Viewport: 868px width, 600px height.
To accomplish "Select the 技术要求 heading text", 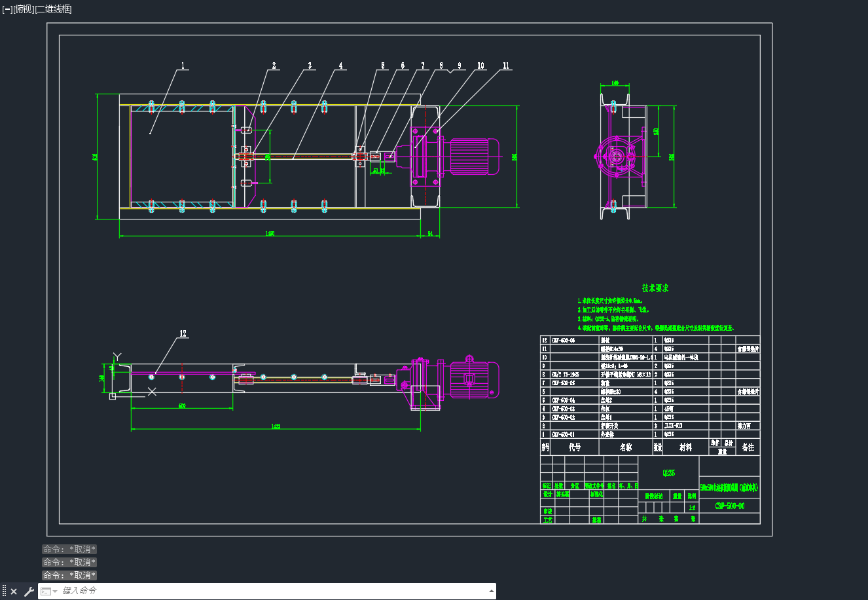I will (x=655, y=288).
